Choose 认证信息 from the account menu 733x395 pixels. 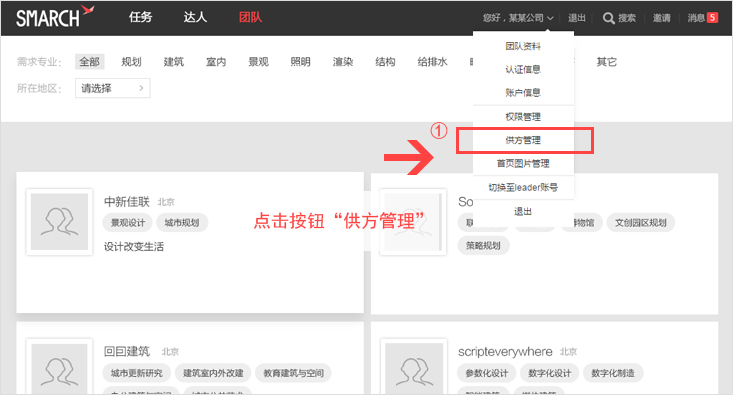(523, 70)
